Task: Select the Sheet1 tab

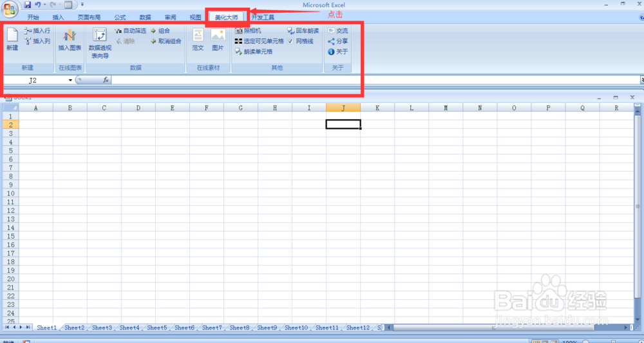Action: (46, 328)
